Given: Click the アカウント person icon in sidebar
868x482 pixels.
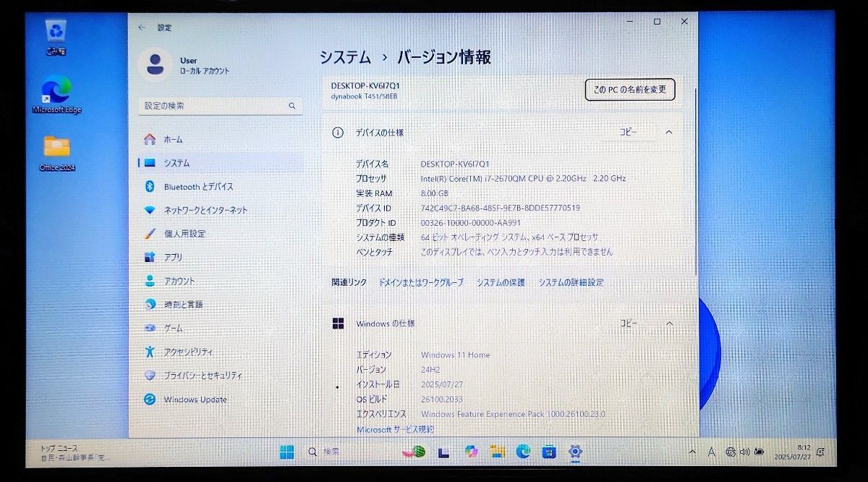Looking at the screenshot, I should pos(150,281).
